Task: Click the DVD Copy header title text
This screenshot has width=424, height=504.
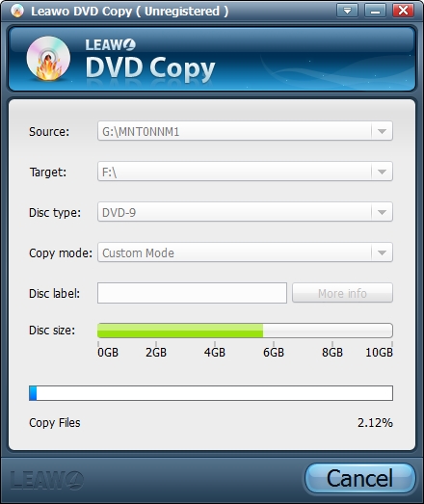Action: pyautogui.click(x=150, y=67)
